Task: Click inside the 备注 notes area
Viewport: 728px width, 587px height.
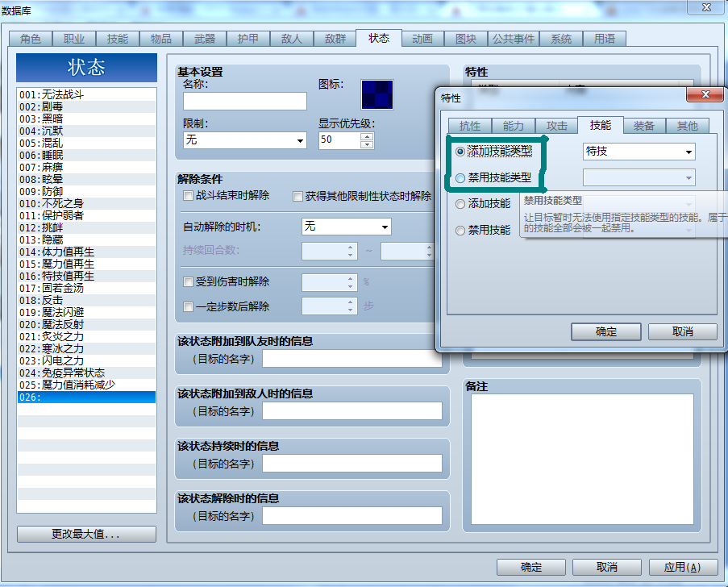Action: [x=582, y=460]
